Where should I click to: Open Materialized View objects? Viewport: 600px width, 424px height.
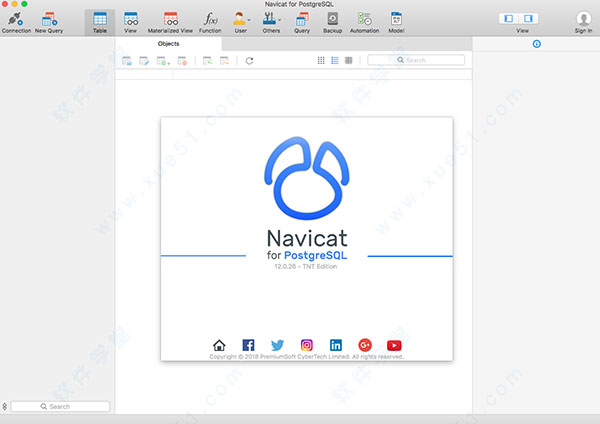point(170,23)
